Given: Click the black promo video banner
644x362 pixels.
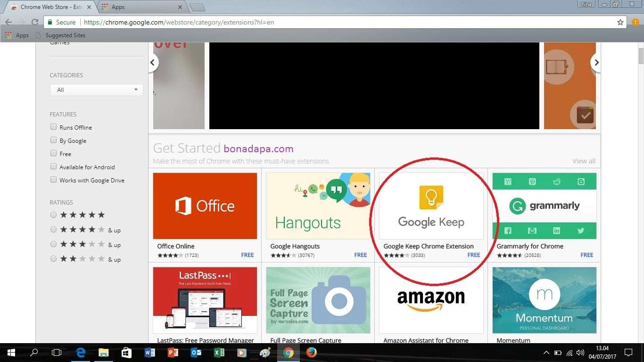Looking at the screenshot, I should coord(374,86).
